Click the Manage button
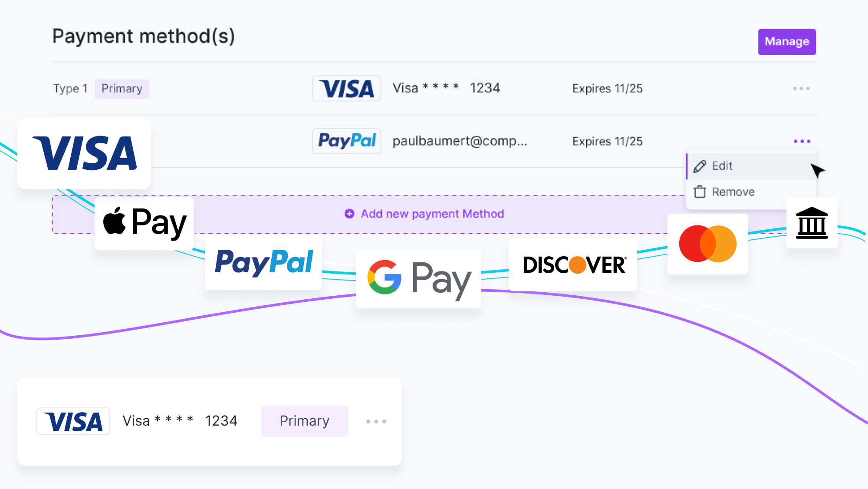Image resolution: width=868 pixels, height=489 pixels. (x=786, y=42)
